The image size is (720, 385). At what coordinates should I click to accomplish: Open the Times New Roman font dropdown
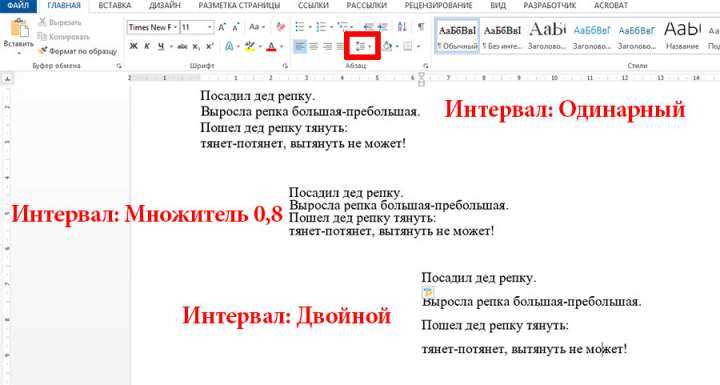(175, 28)
